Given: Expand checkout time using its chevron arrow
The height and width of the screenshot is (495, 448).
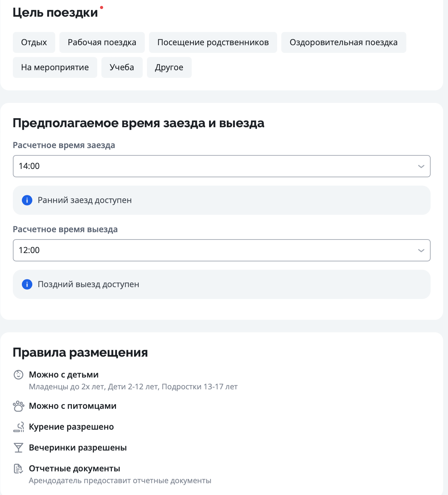Looking at the screenshot, I should point(421,251).
